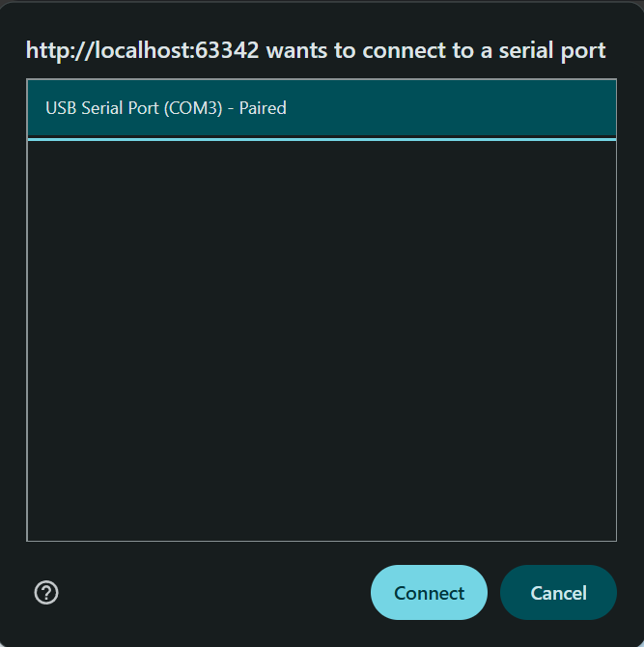644x647 pixels.
Task: Cancel the serial port request
Action: click(x=558, y=592)
